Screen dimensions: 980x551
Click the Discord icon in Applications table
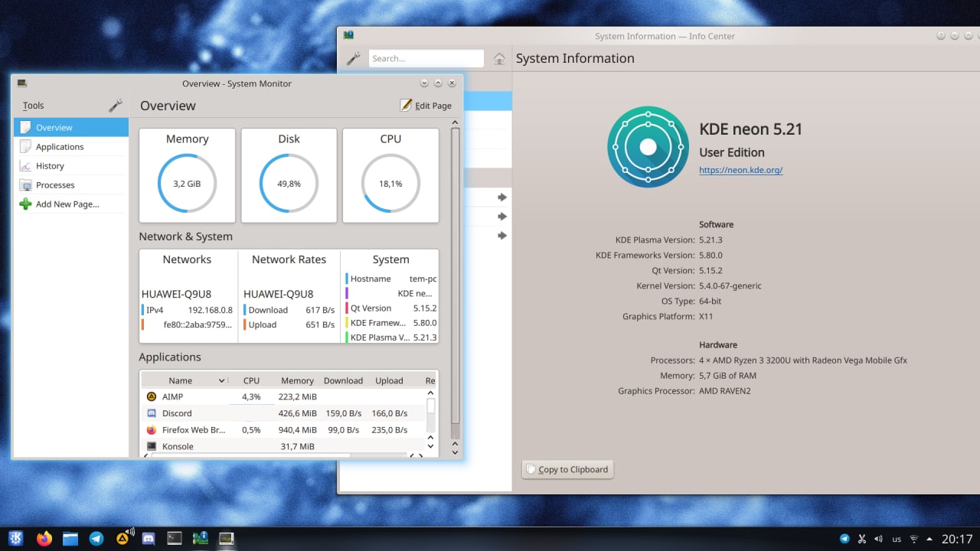[151, 413]
